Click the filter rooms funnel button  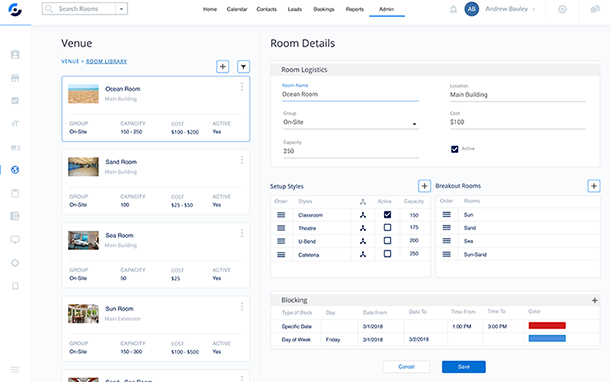[244, 67]
